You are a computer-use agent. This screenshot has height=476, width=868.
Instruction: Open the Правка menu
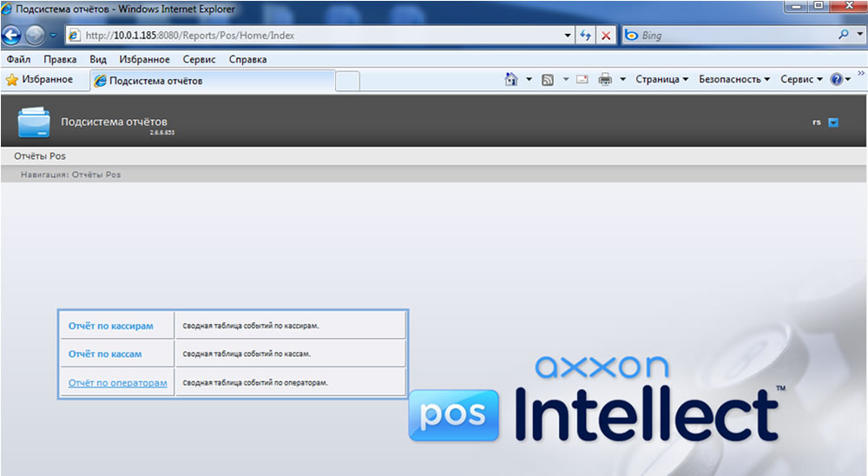point(60,59)
